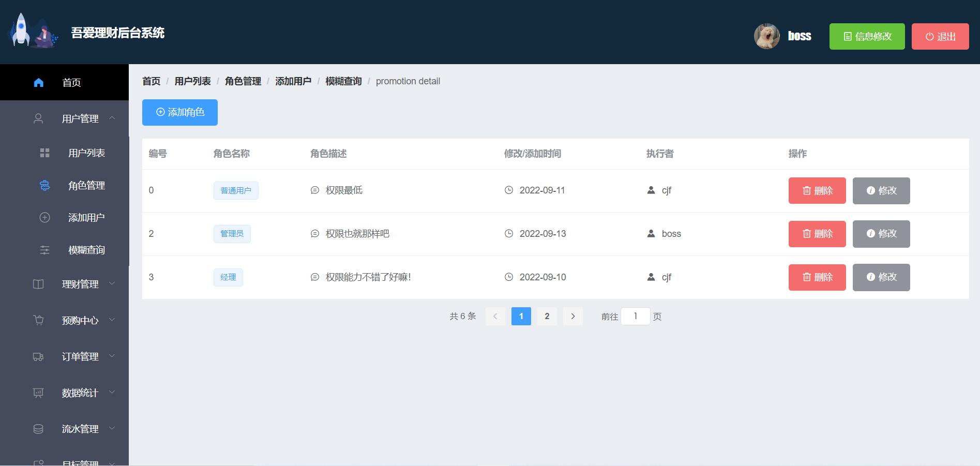
Task: Click clock icon beside 2022-09-10
Action: tap(509, 277)
